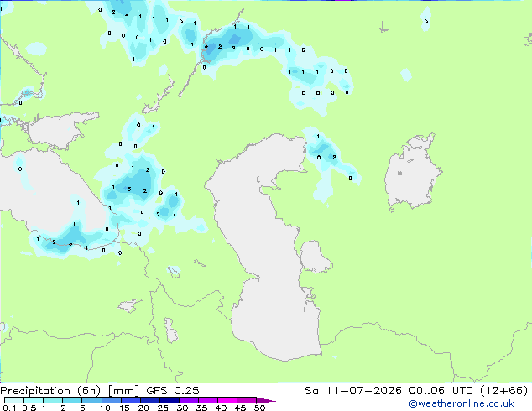Click the 'Sa 11-07-2026' date text
The image size is (532, 411).
(353, 391)
